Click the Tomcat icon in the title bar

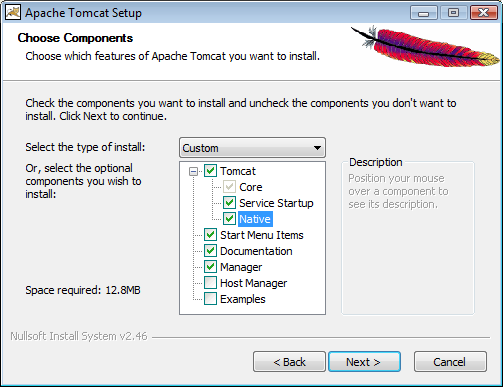tap(13, 13)
